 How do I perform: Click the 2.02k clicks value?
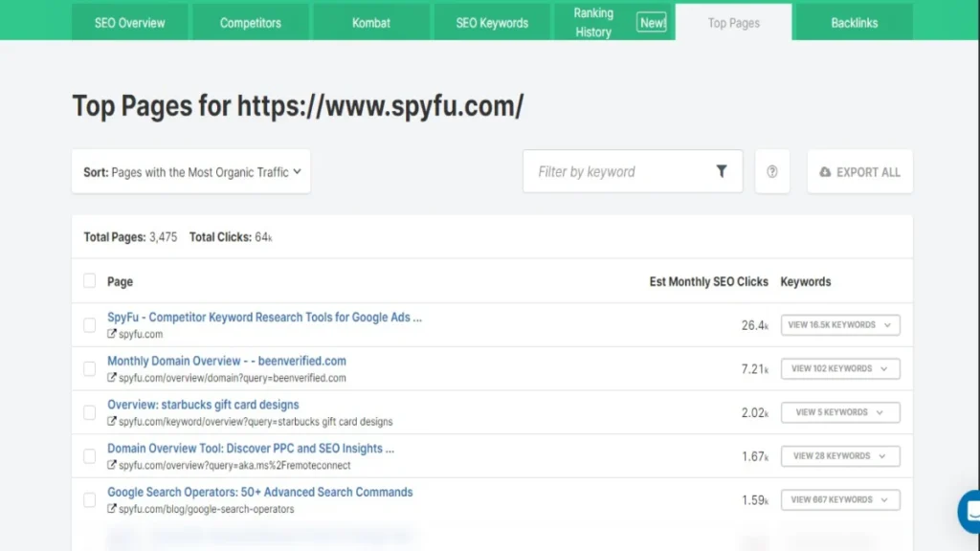tap(755, 413)
